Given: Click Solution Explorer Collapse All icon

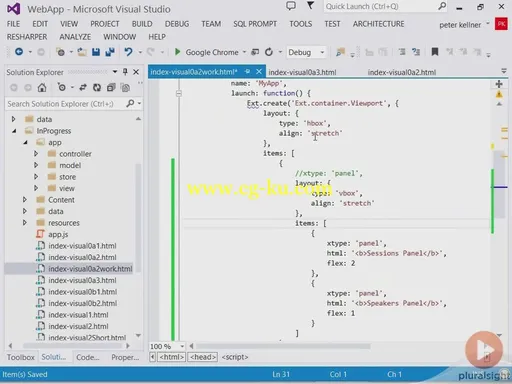Looking at the screenshot, I should 111,88.
